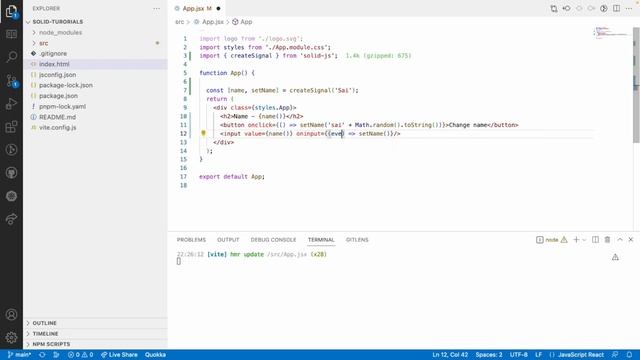The image size is (640, 360).
Task: Switch to the GITLENS tab
Action: click(357, 240)
